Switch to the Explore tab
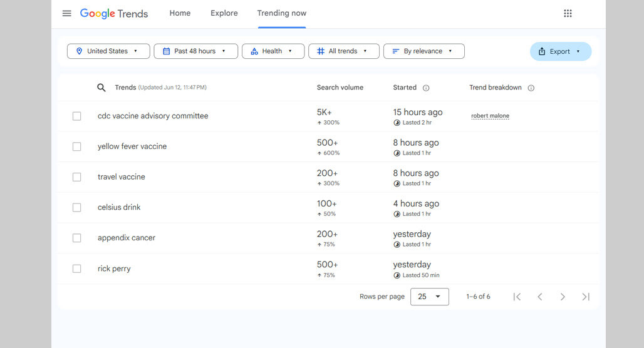The height and width of the screenshot is (348, 644). [224, 13]
